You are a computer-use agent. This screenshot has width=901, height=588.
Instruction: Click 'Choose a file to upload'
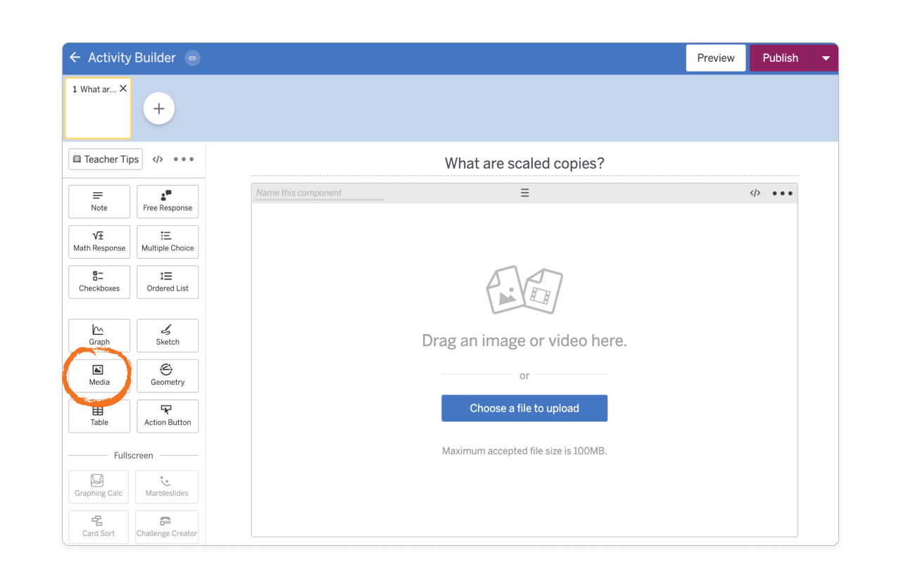click(524, 408)
